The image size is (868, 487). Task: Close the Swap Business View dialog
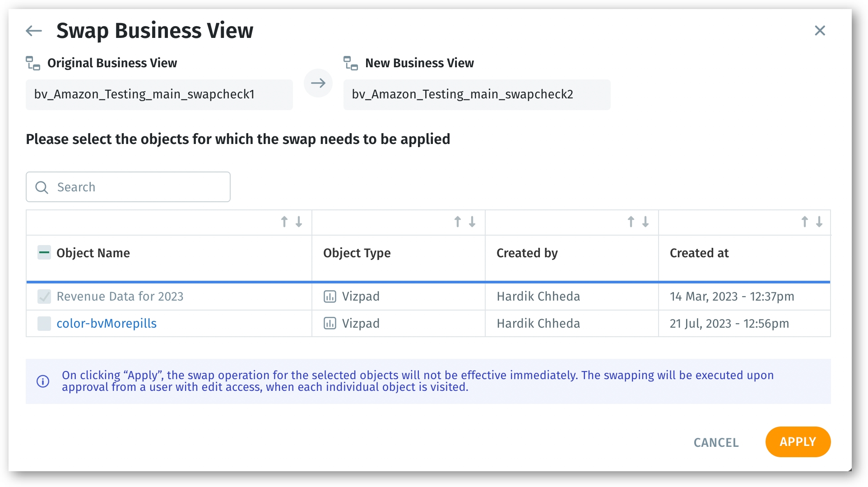820,31
